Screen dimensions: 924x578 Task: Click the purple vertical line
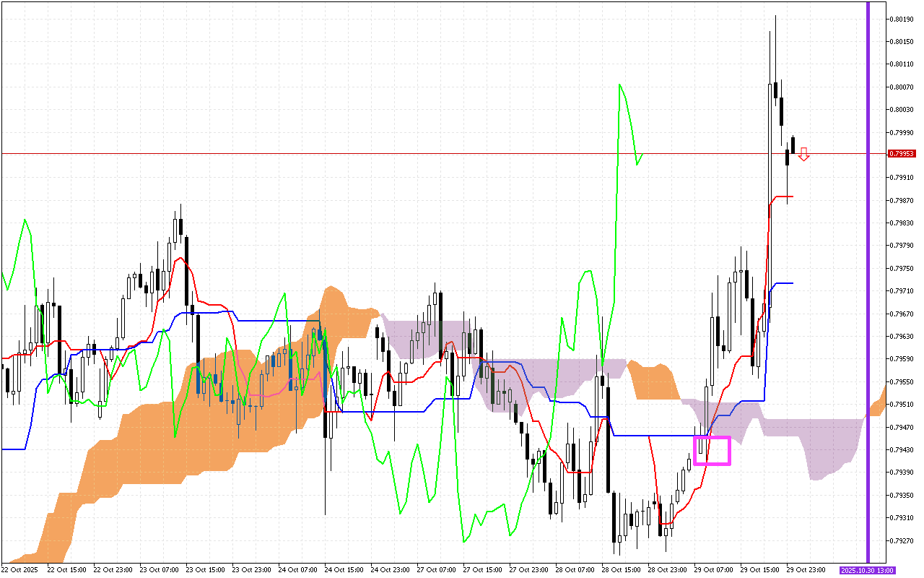pos(868,289)
